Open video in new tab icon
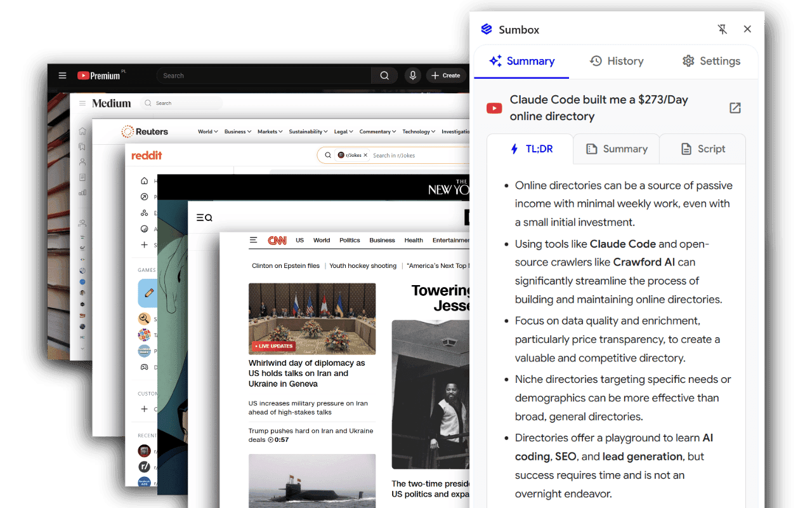This screenshot has height=508, width=812. 735,108
